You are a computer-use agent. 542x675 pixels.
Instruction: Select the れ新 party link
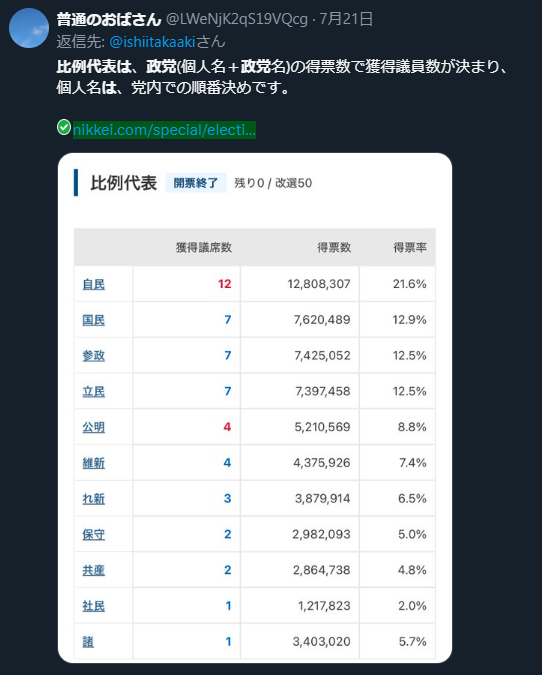(93, 499)
